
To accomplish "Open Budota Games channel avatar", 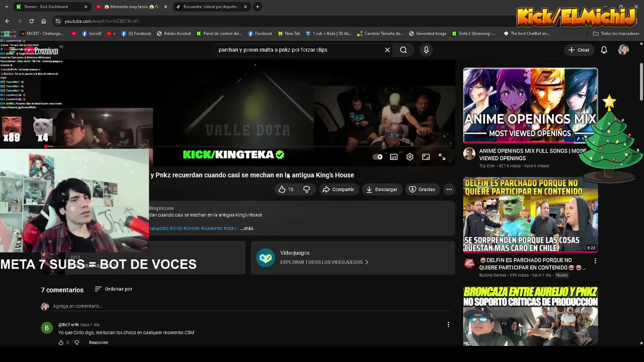I will (x=469, y=263).
